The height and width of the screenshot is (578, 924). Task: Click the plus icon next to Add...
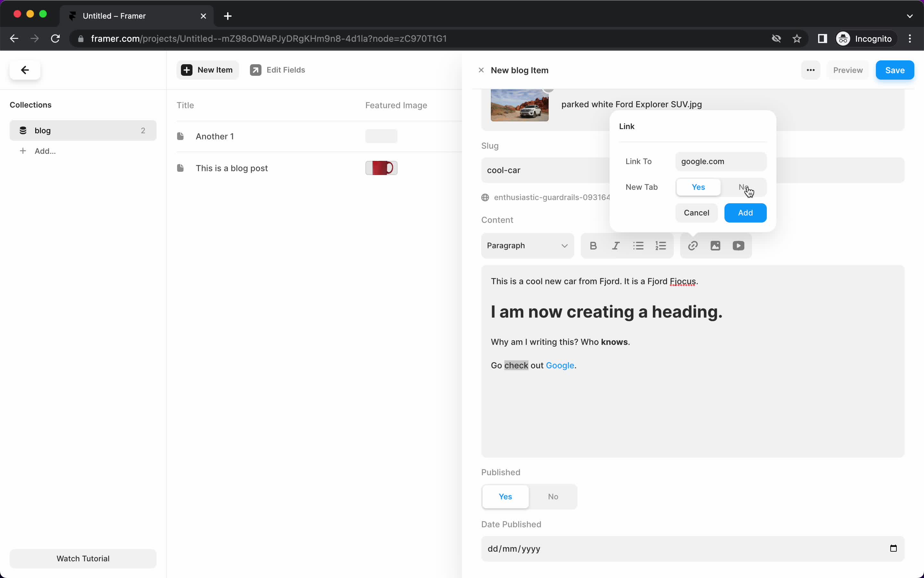point(23,151)
